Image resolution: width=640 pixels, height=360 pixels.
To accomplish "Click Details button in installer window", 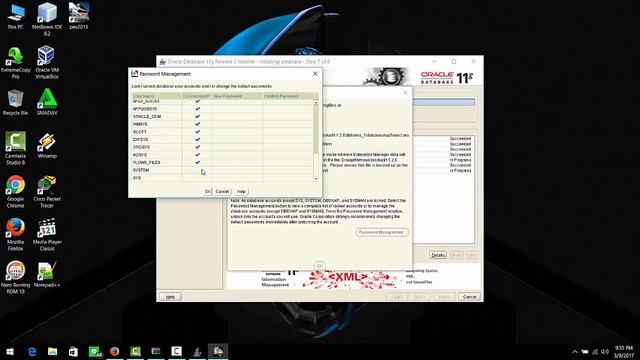I will (438, 255).
